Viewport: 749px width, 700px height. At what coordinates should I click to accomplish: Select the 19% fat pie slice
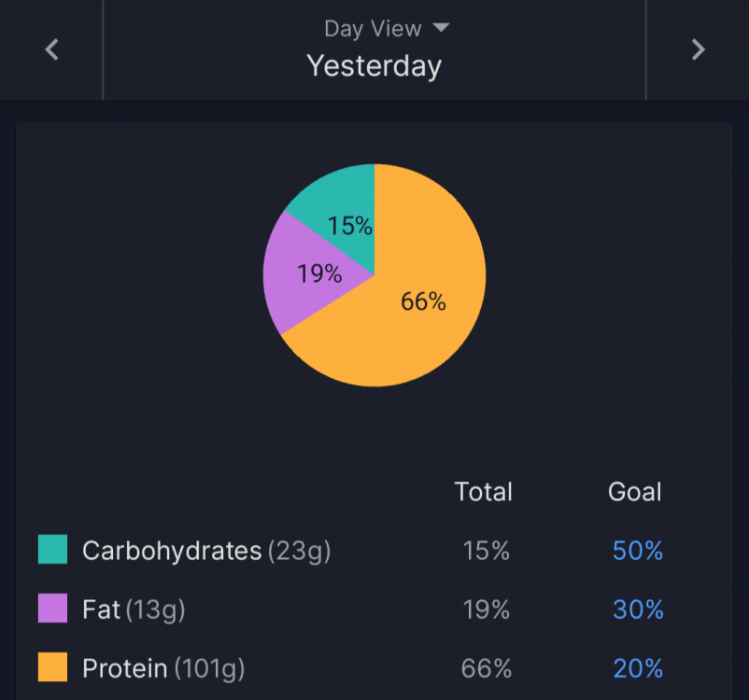308,273
